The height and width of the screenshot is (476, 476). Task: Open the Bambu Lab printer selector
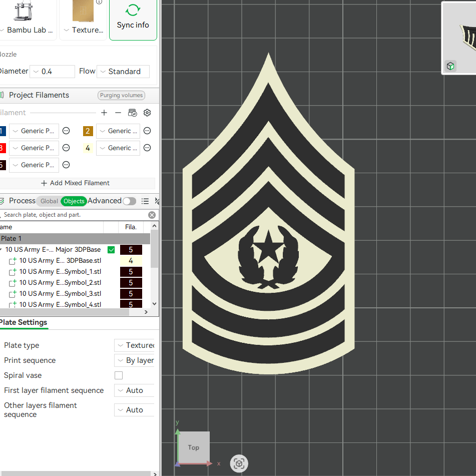pyautogui.click(x=28, y=20)
